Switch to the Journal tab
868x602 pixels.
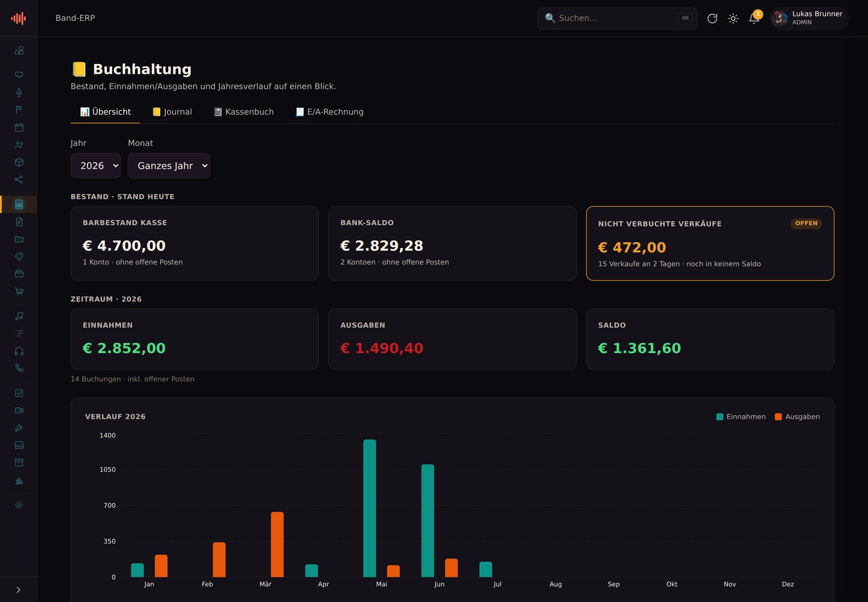[172, 112]
